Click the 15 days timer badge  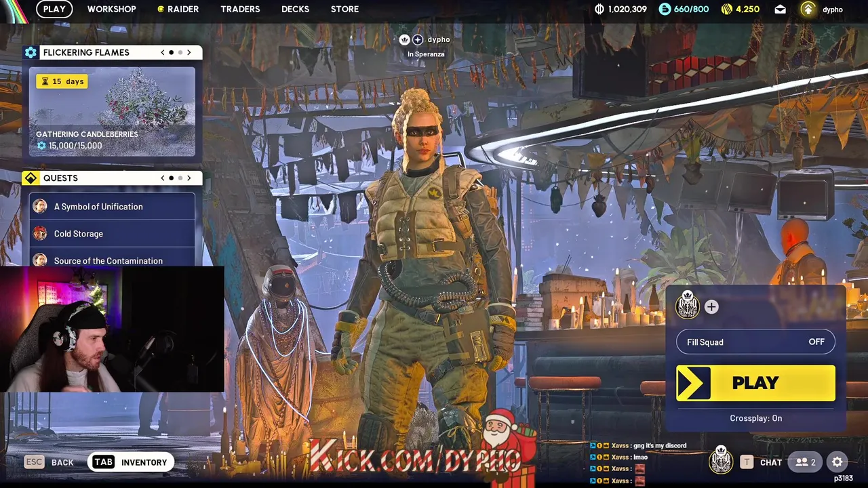[x=62, y=81]
